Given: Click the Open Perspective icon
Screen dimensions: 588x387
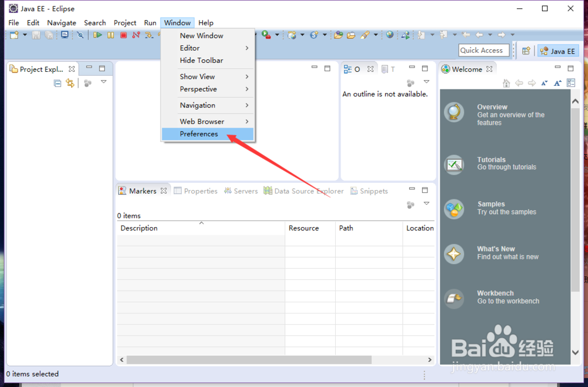Looking at the screenshot, I should 526,51.
